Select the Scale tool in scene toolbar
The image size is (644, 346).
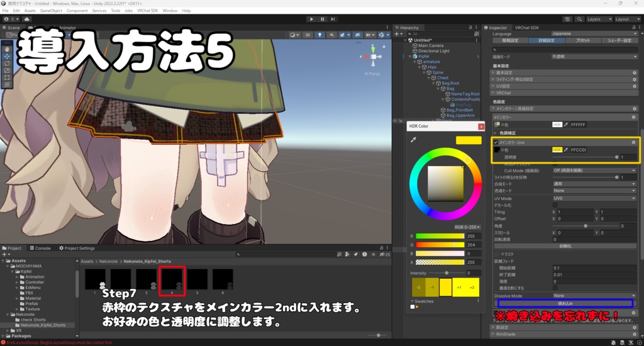pyautogui.click(x=7, y=70)
